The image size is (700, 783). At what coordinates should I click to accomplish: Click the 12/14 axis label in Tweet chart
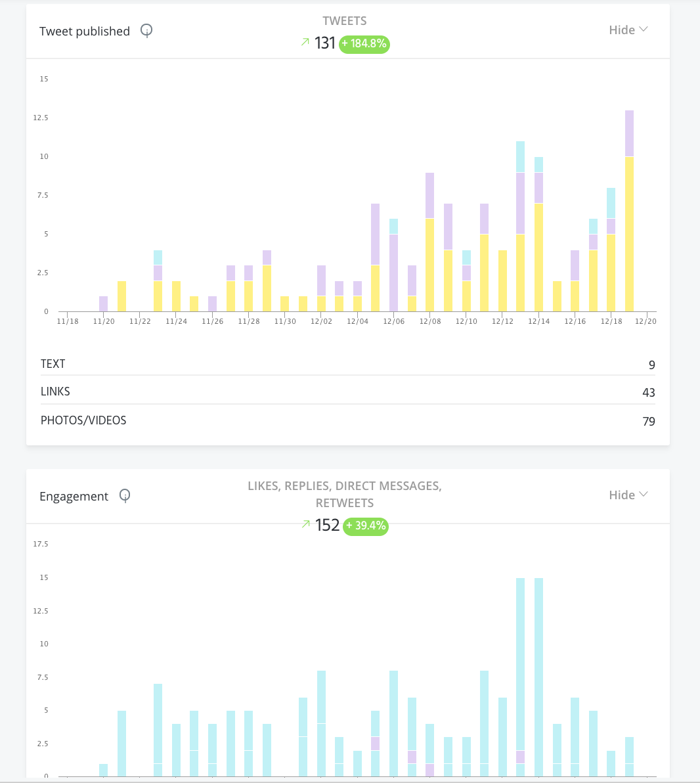pyautogui.click(x=538, y=322)
